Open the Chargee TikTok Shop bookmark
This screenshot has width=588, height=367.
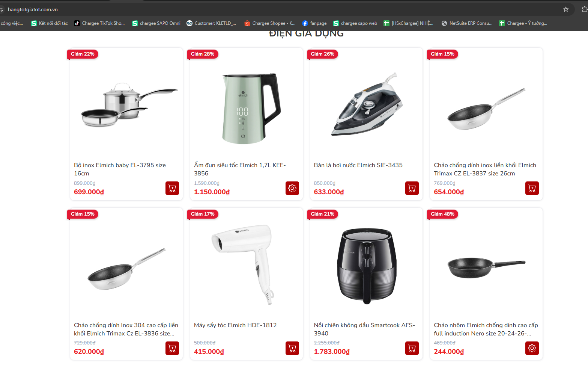(99, 23)
